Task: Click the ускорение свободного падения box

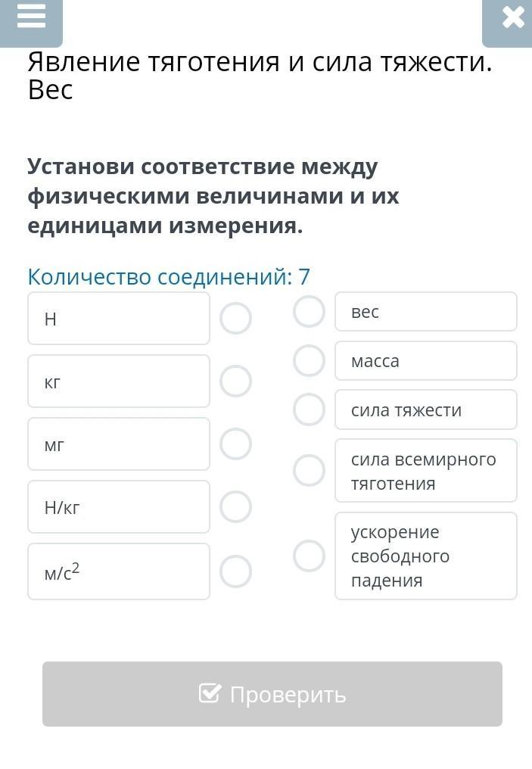Action: [426, 556]
